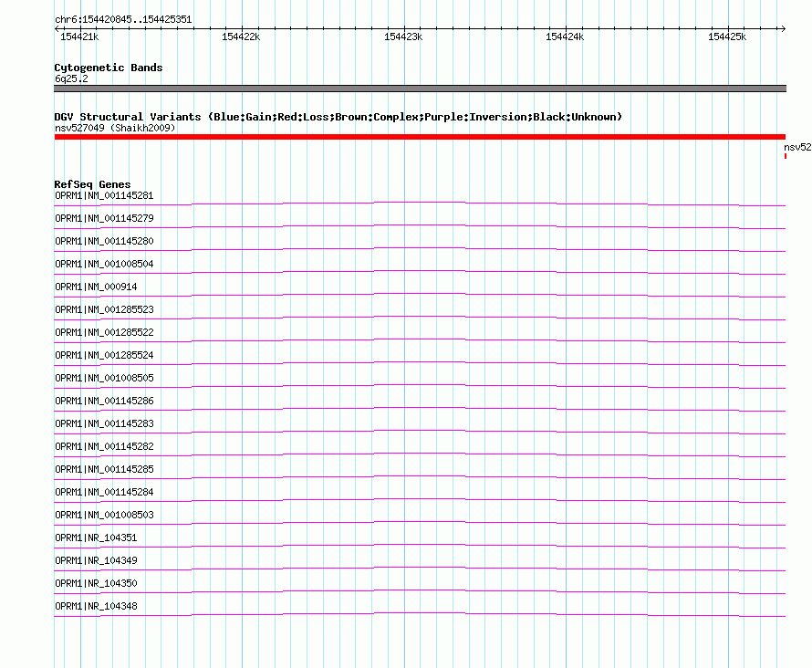Click the 154421k ruler tick label

(79, 37)
